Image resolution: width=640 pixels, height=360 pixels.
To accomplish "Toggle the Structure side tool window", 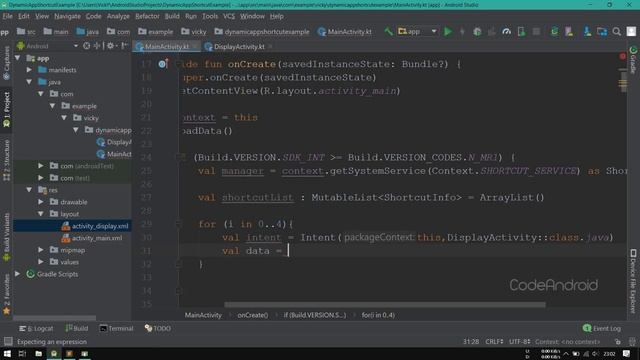I will pyautogui.click(x=6, y=160).
